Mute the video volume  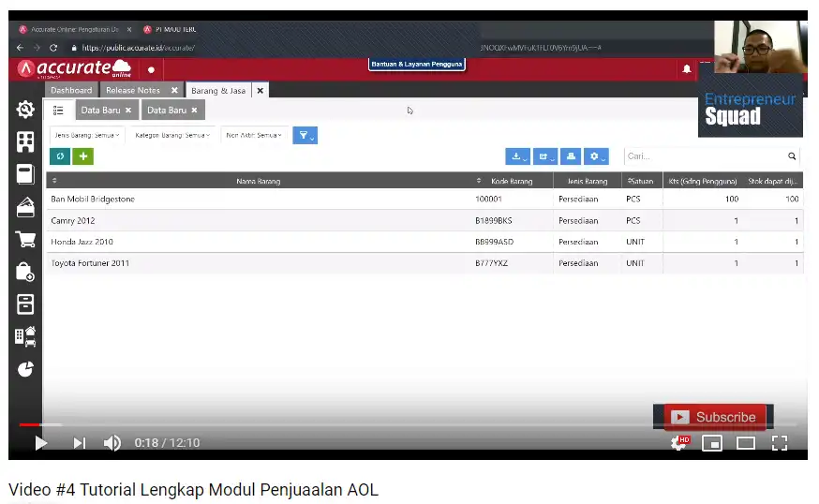112,443
